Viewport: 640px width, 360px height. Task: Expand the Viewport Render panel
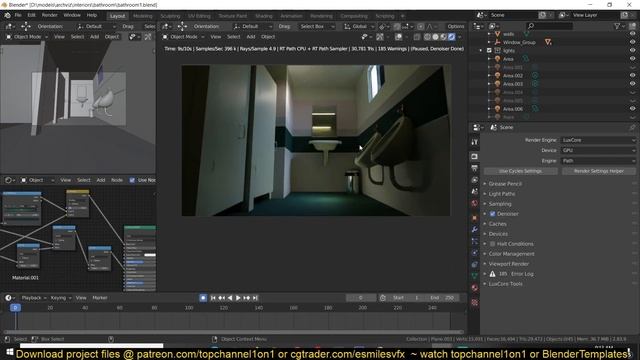(x=508, y=264)
